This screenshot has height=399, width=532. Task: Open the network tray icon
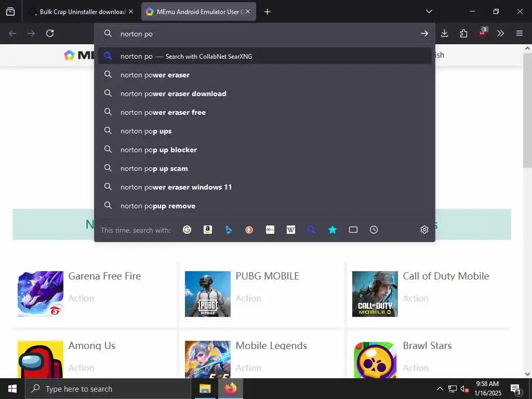pos(453,389)
